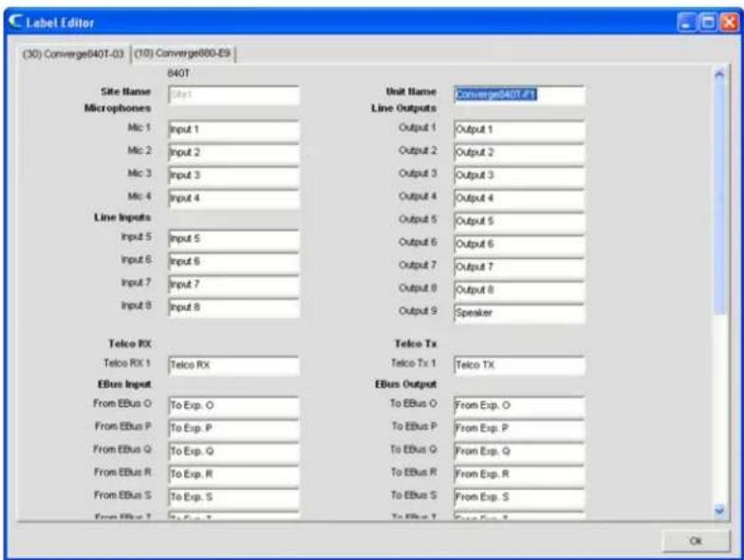This screenshot has height=560, width=744.
Task: Select the Input 8 line input field
Action: (x=233, y=308)
